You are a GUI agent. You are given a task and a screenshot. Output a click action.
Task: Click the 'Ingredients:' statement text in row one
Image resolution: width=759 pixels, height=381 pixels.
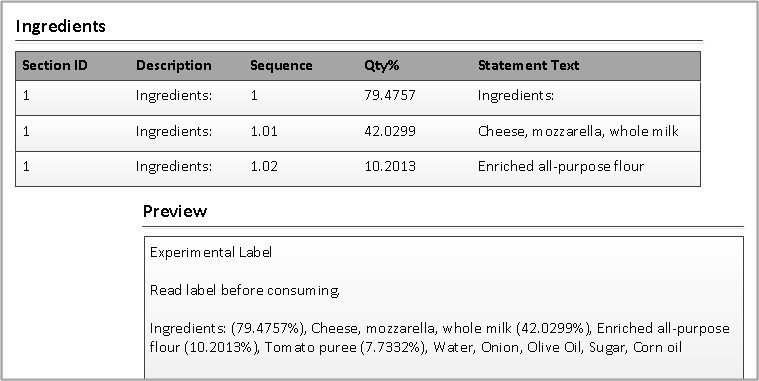point(516,96)
